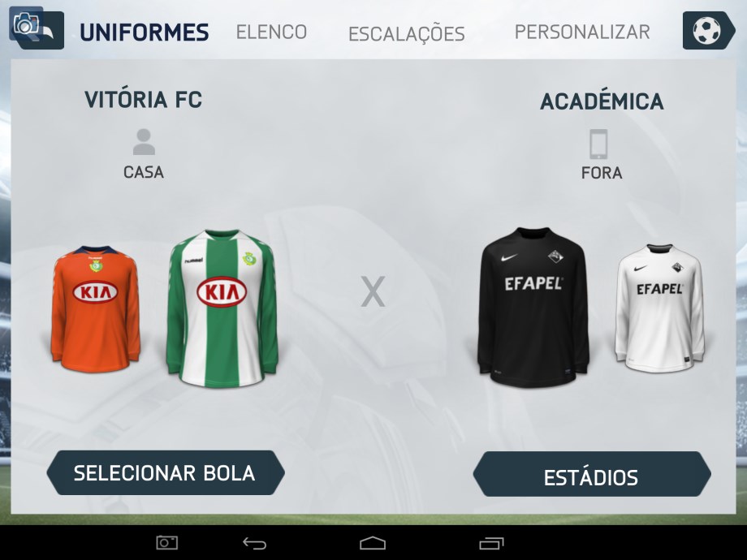Tap the Android back navigation icon
This screenshot has height=560, width=747.
point(254,543)
